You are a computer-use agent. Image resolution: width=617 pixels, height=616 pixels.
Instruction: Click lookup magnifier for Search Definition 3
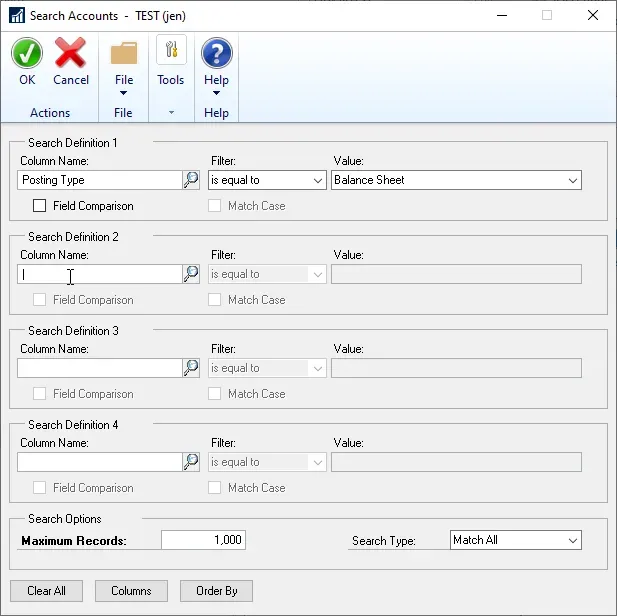(x=191, y=368)
